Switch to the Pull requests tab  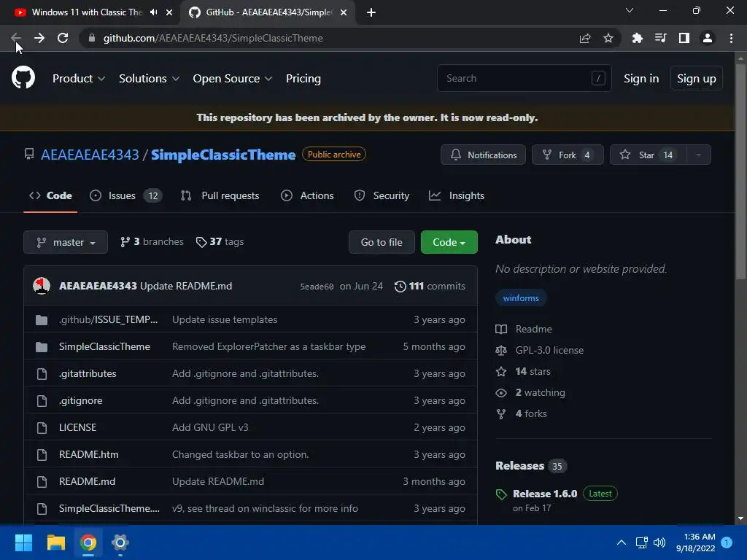220,195
